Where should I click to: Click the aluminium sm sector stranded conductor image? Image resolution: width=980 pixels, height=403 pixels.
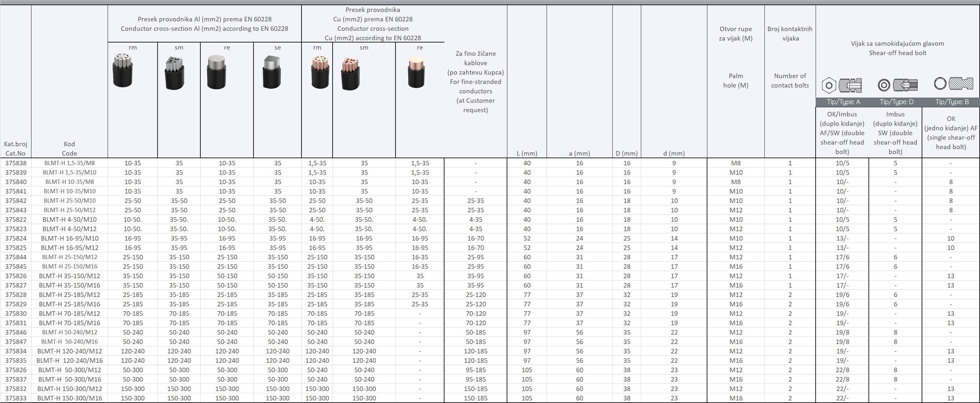[175, 73]
